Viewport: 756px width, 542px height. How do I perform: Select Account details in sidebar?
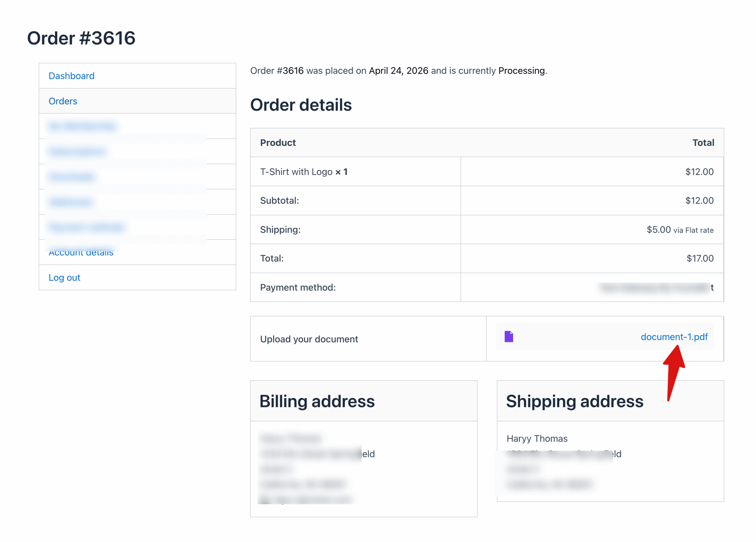pos(81,253)
